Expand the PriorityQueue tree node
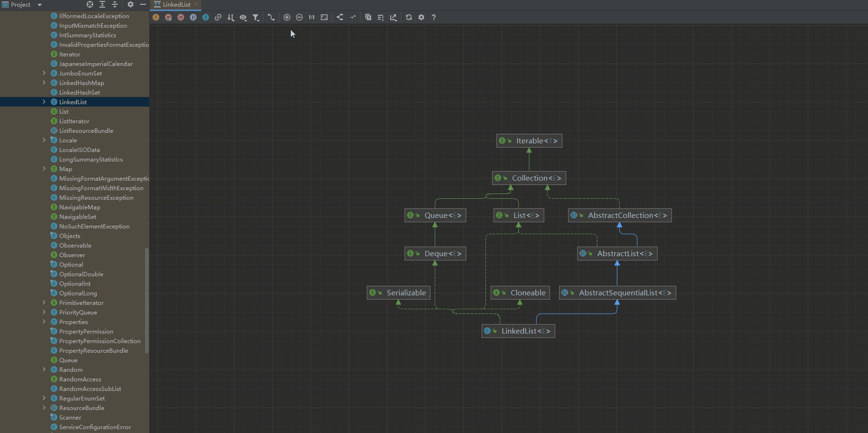 click(44, 312)
